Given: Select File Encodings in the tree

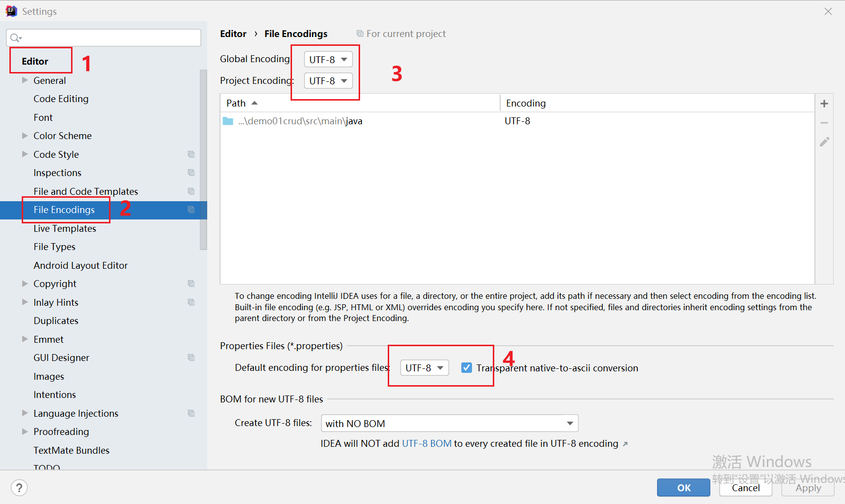Looking at the screenshot, I should 64,210.
